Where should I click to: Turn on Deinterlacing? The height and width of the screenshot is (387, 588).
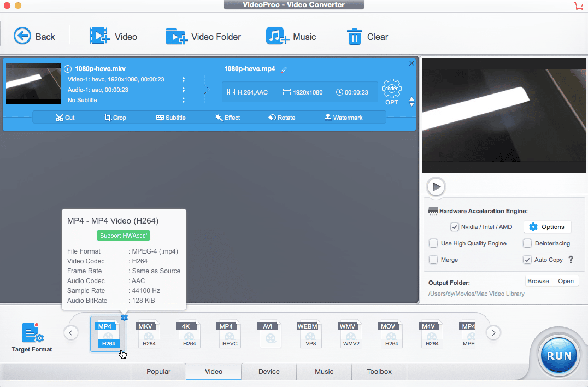point(526,243)
